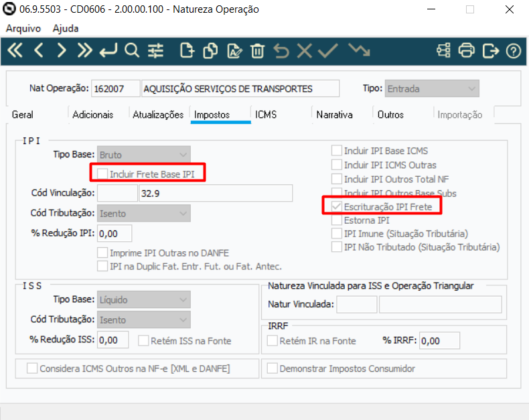Screen dimensions: 529x420
Task: Switch to the Adicionais tab
Action: coord(93,115)
